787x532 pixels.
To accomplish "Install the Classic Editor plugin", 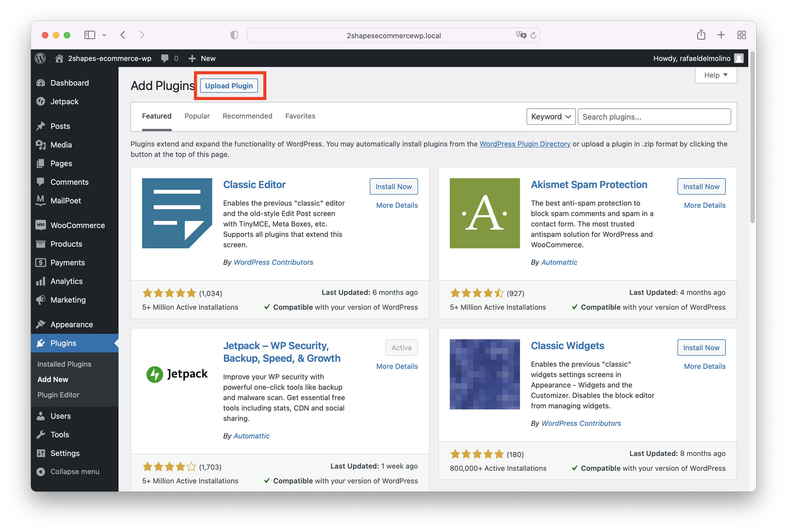I will (x=393, y=186).
